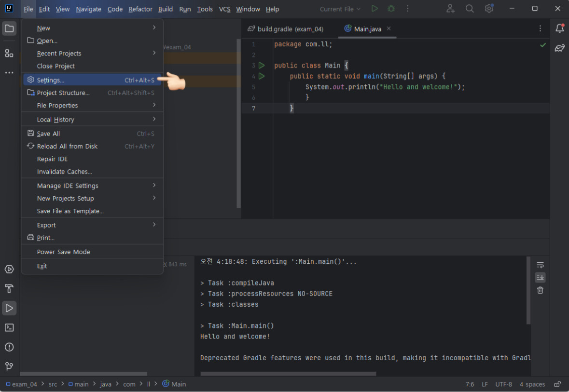Enable scroll to end in the console

click(x=540, y=277)
